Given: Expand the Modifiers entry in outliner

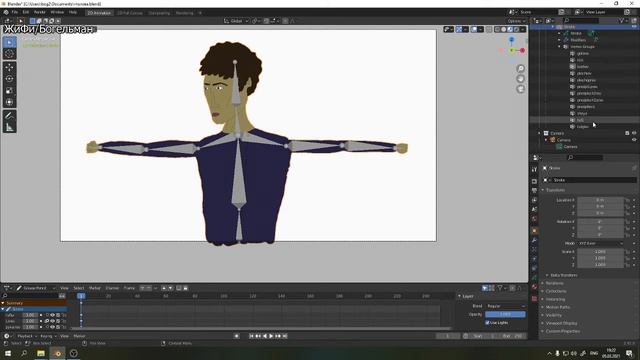Looking at the screenshot, I should 559,40.
